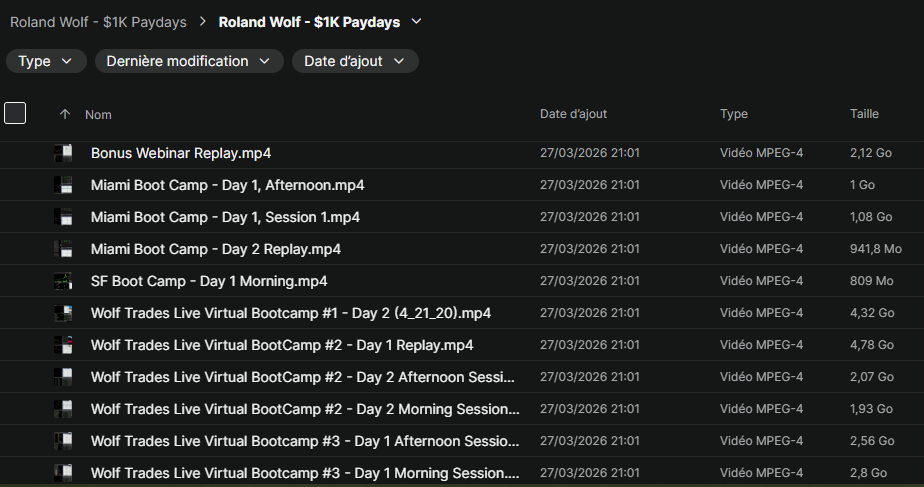Click the BootCamp #2 Day 2 Afternoon thumbnail icon
Screen dimensions: 924x487
63,377
